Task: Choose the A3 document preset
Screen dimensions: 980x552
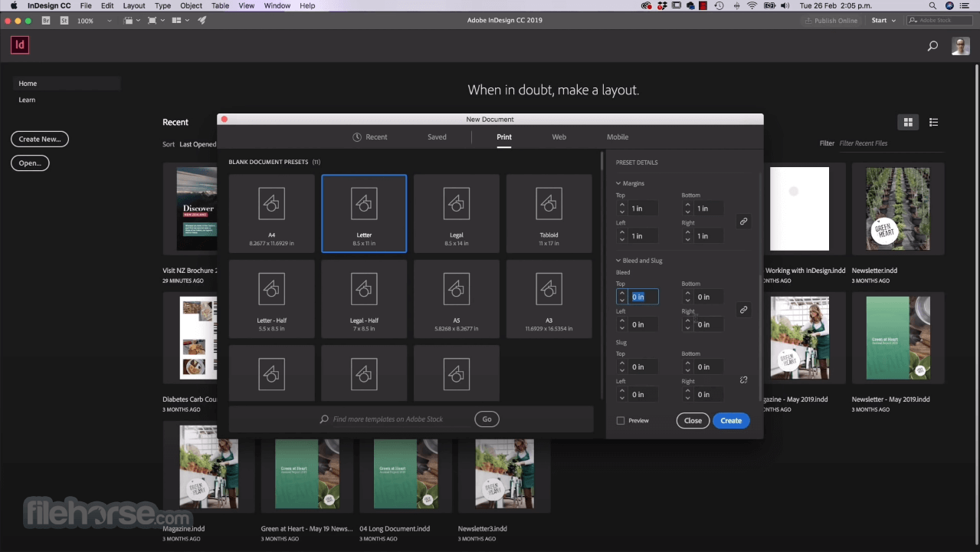Action: (549, 298)
